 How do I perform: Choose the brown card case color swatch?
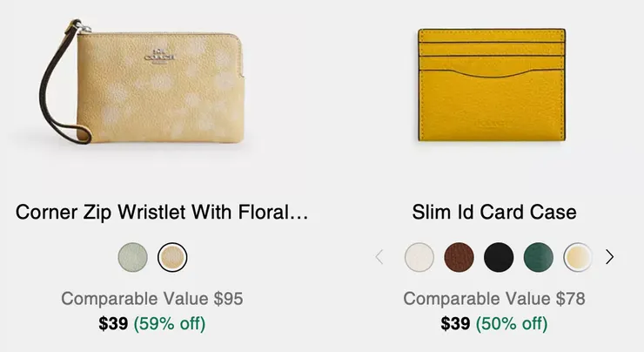tap(460, 257)
